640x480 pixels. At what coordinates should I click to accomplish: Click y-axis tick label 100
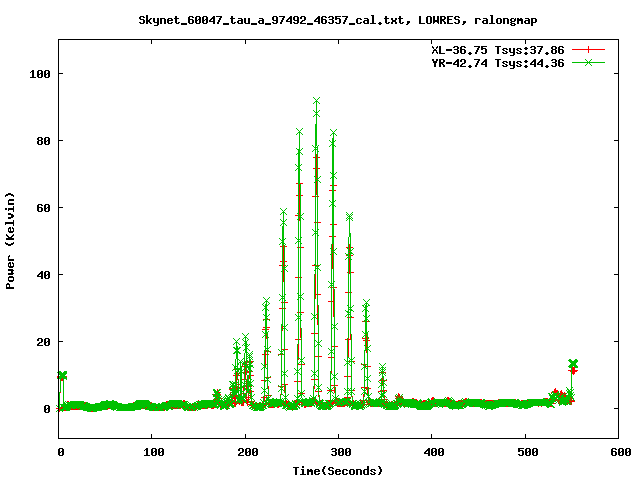[x=40, y=74]
